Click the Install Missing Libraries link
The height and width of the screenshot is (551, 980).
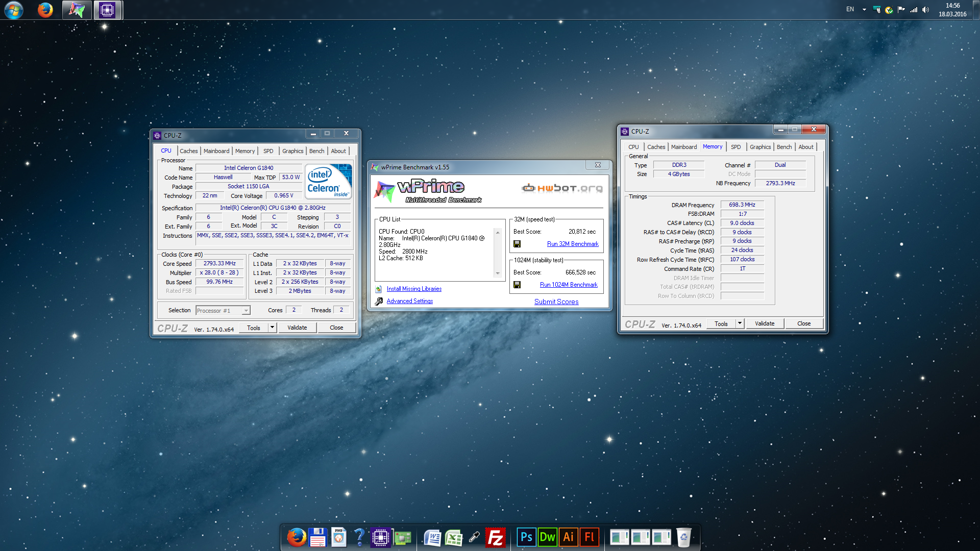414,289
